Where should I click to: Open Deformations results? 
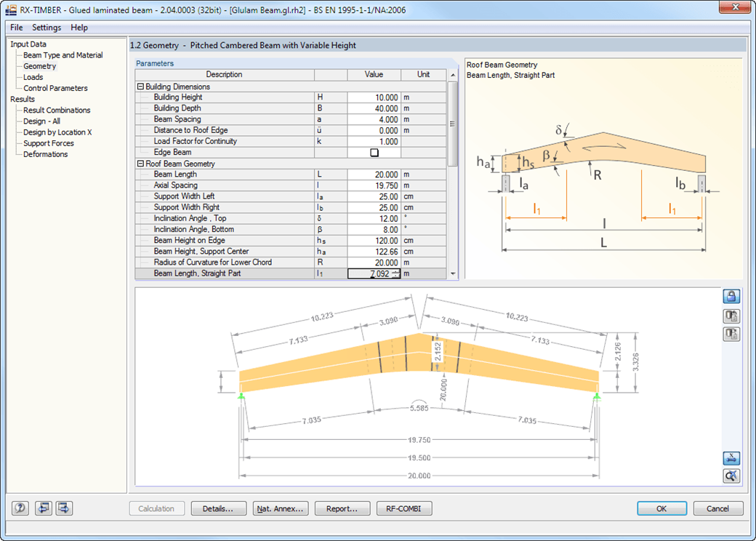[45, 154]
